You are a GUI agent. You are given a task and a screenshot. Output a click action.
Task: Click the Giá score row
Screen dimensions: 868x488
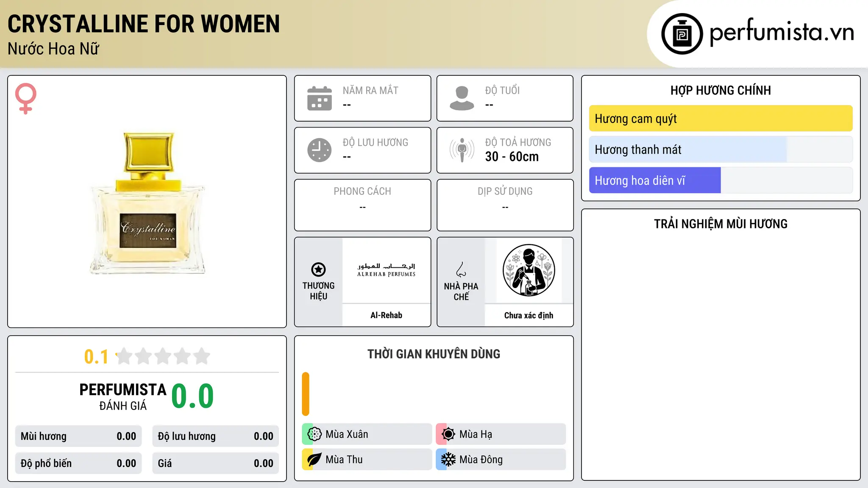click(215, 463)
